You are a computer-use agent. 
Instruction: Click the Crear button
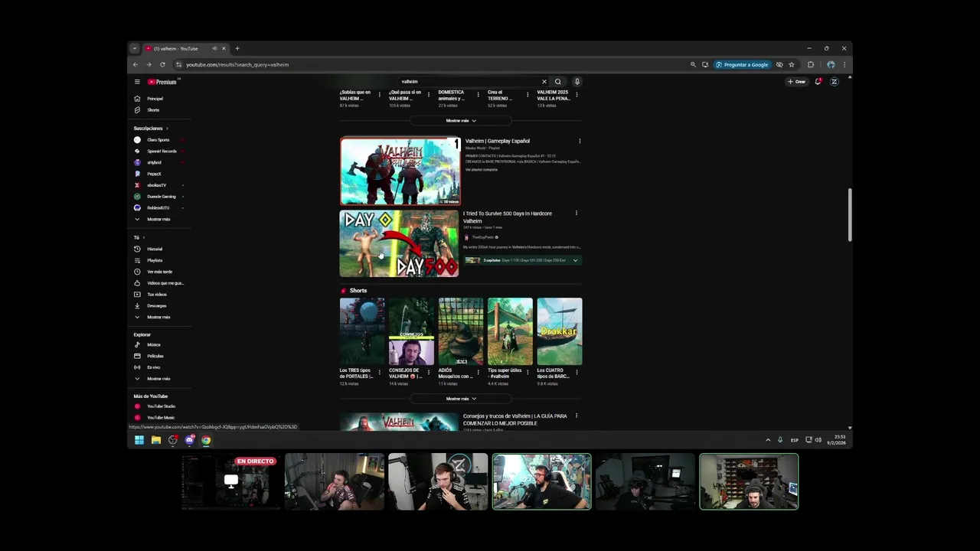(796, 82)
